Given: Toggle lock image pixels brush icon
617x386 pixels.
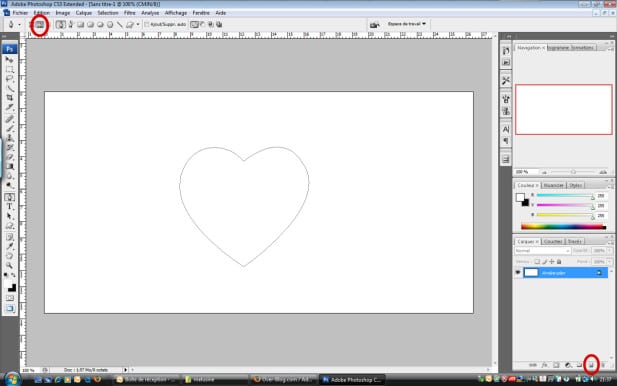Looking at the screenshot, I should [545, 262].
